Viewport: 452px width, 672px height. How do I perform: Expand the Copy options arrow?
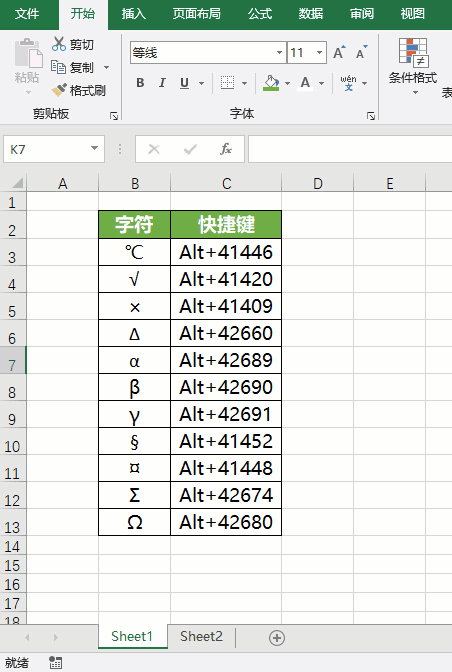[106, 67]
